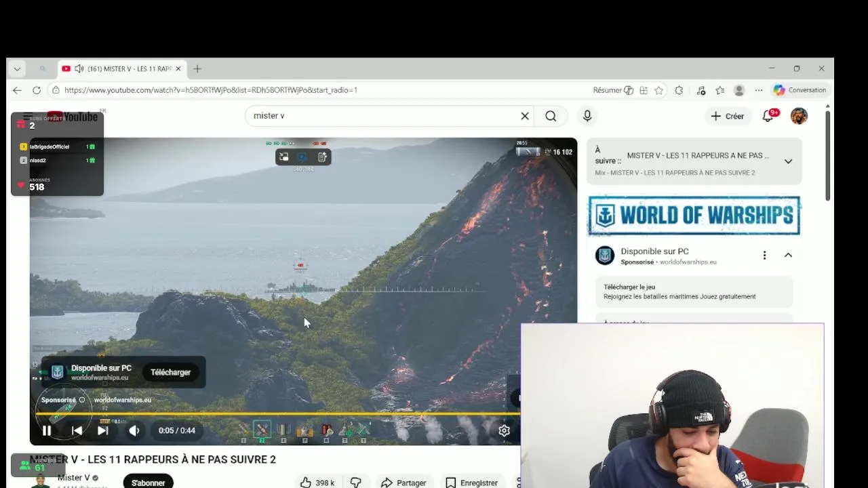The height and width of the screenshot is (488, 868).
Task: Collapse the sponsored ad card chevron
Action: (x=788, y=256)
